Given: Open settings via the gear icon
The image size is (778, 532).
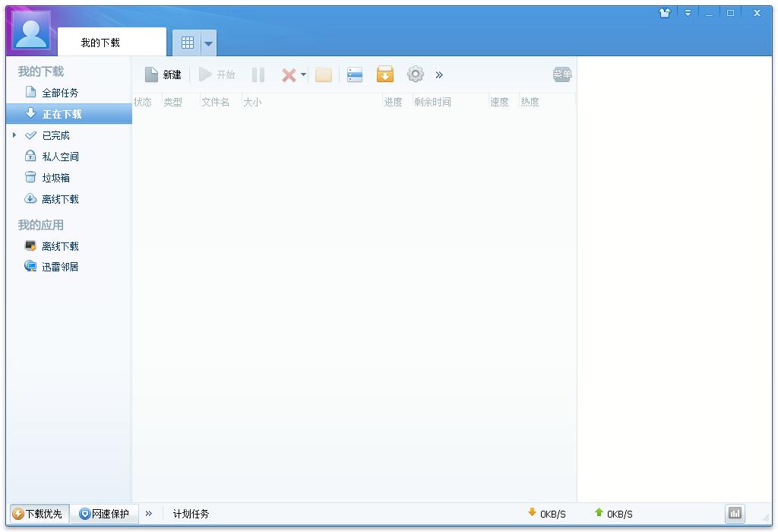Looking at the screenshot, I should click(x=415, y=74).
